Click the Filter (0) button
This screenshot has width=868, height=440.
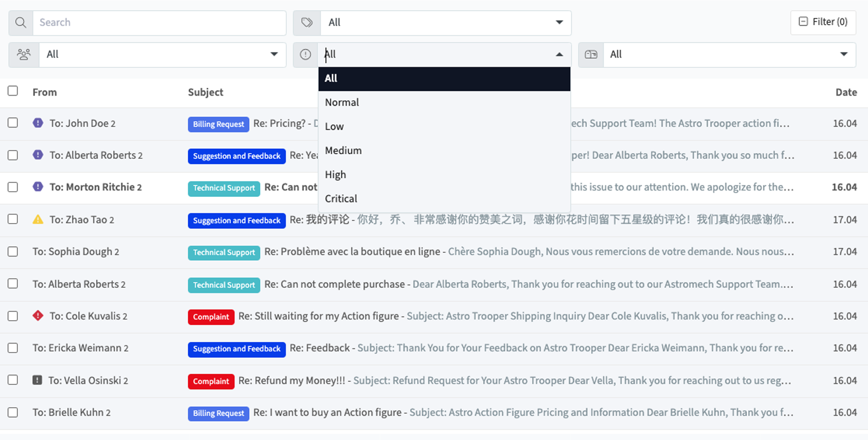[823, 22]
